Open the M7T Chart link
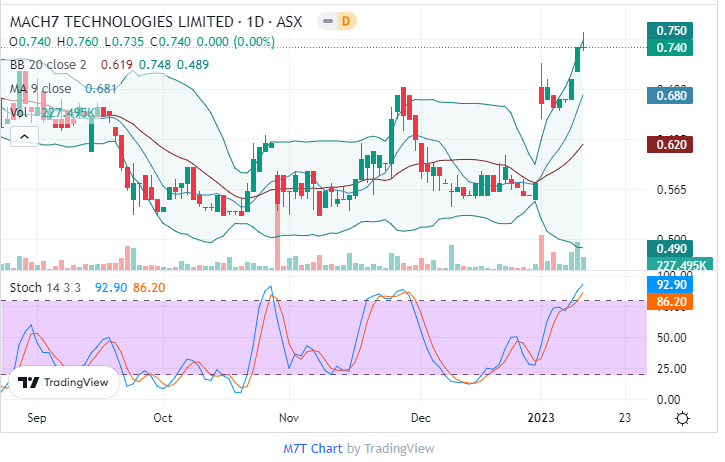 pos(313,448)
